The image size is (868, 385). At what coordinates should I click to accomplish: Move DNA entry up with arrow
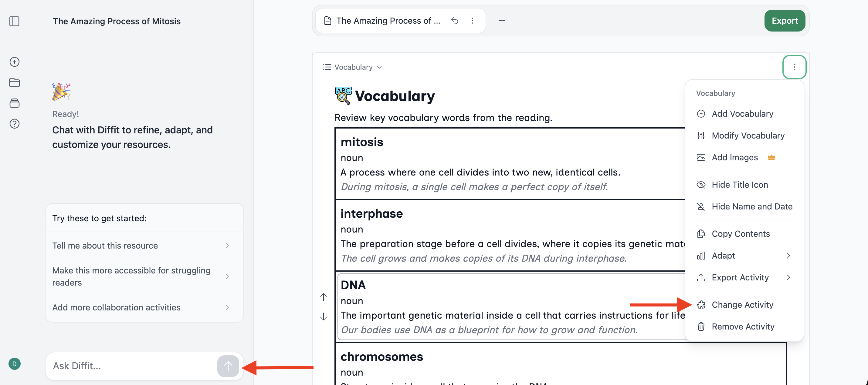coord(324,297)
